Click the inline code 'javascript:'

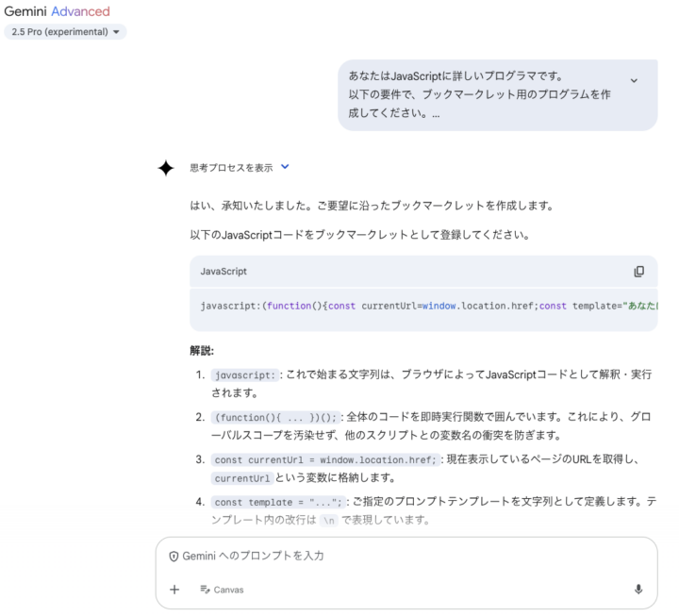point(245,375)
